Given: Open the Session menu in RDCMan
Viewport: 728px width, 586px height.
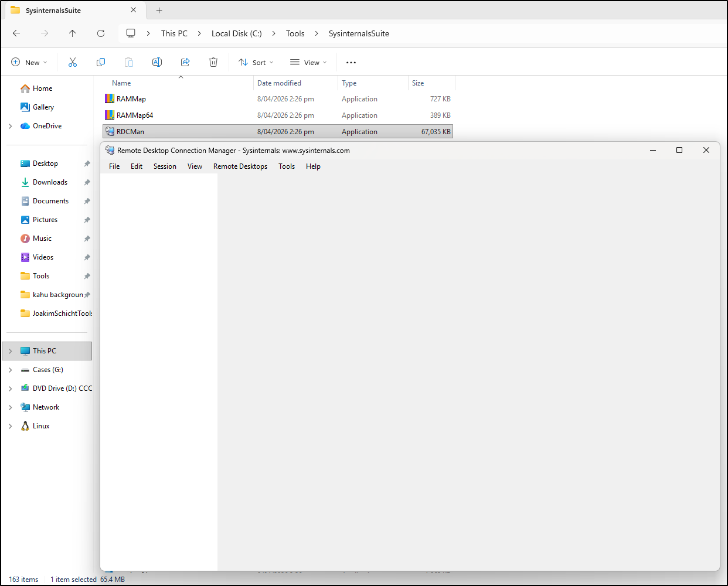Looking at the screenshot, I should coord(165,166).
